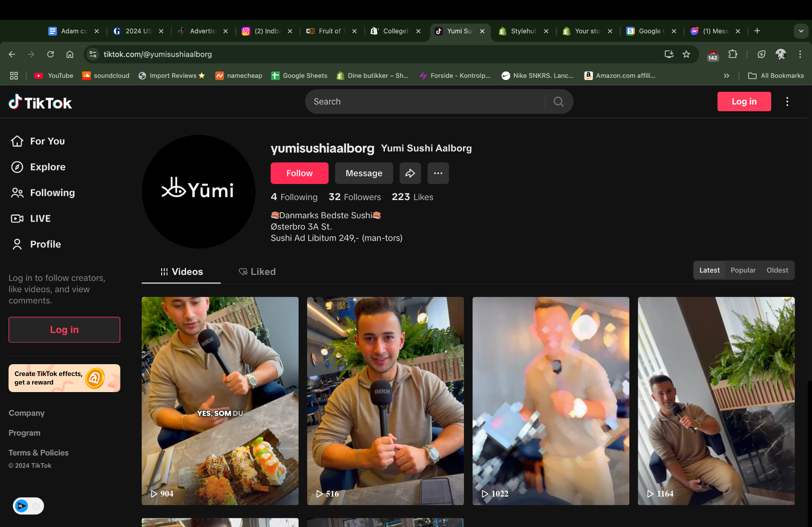812x527 pixels.
Task: Show hidden bookmarks with the double chevron
Action: (x=726, y=76)
